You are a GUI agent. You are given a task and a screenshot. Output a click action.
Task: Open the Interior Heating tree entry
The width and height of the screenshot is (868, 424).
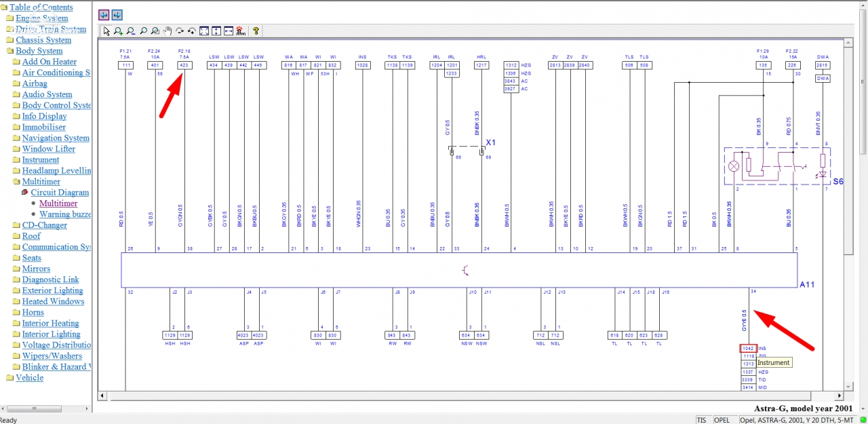point(51,323)
